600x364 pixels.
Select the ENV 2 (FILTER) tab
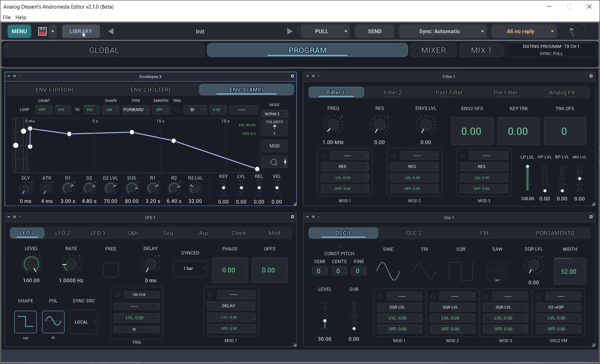150,90
